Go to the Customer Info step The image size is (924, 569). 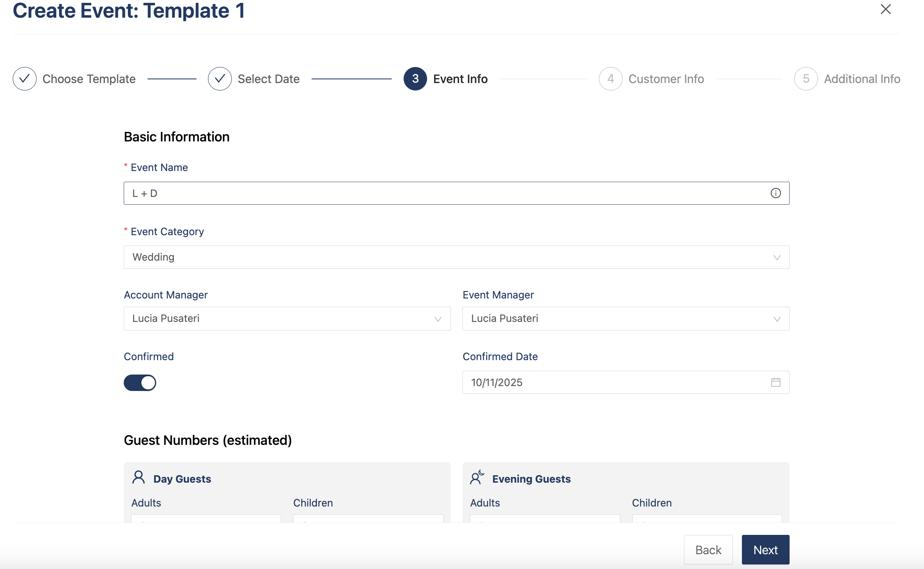pos(666,79)
